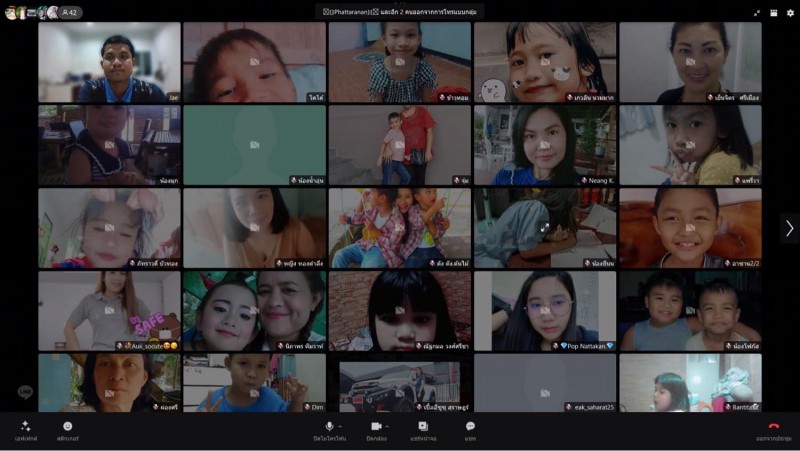Turn off the video camera
Screen dimensions: 800x451
pos(376,427)
